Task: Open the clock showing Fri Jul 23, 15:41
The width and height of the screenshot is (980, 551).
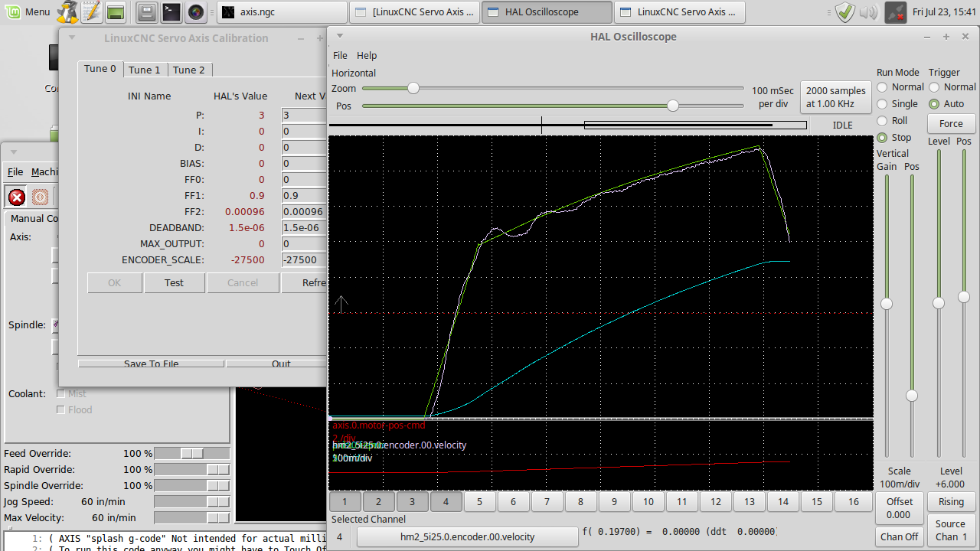Action: pyautogui.click(x=943, y=12)
